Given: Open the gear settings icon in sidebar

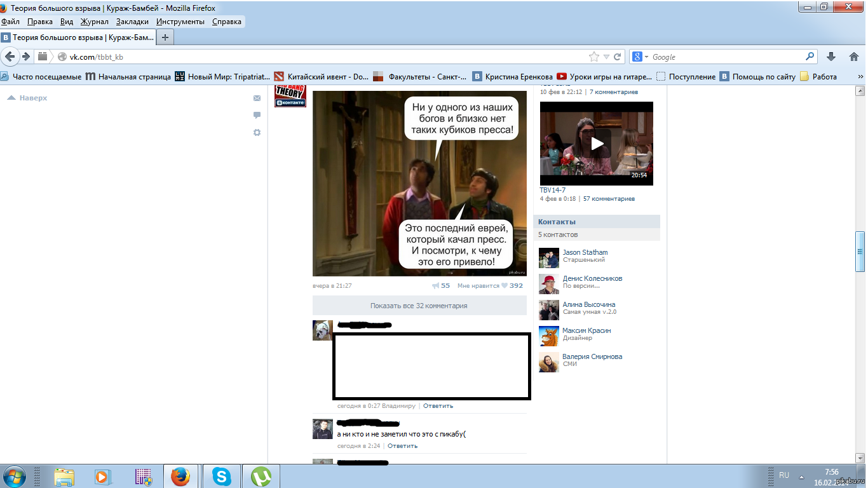Looking at the screenshot, I should [257, 133].
